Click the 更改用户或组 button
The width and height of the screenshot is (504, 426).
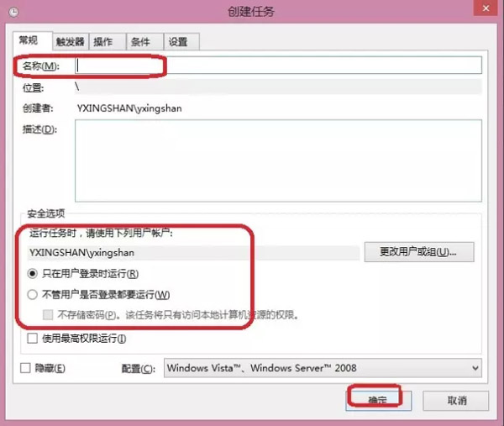(419, 252)
